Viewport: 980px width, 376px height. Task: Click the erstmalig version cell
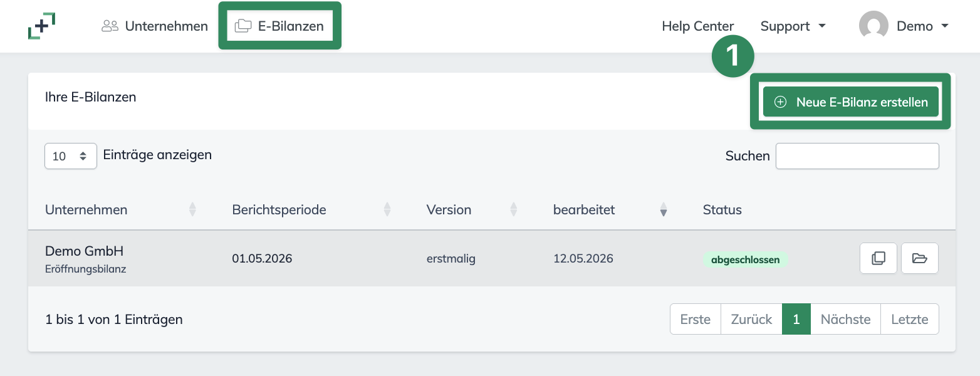tap(451, 258)
